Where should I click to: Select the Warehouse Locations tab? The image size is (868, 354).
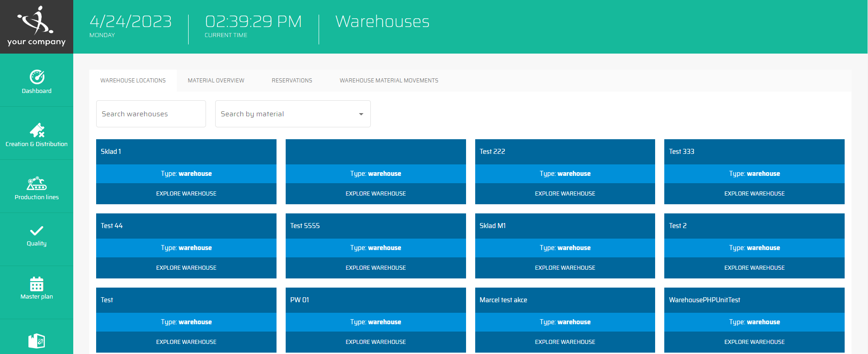pos(133,81)
